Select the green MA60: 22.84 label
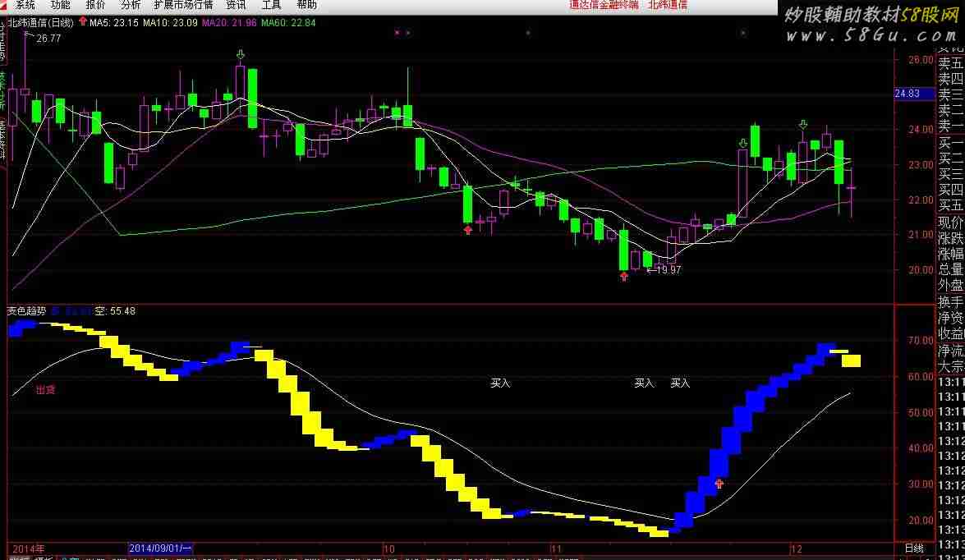The image size is (965, 560). click(x=288, y=23)
